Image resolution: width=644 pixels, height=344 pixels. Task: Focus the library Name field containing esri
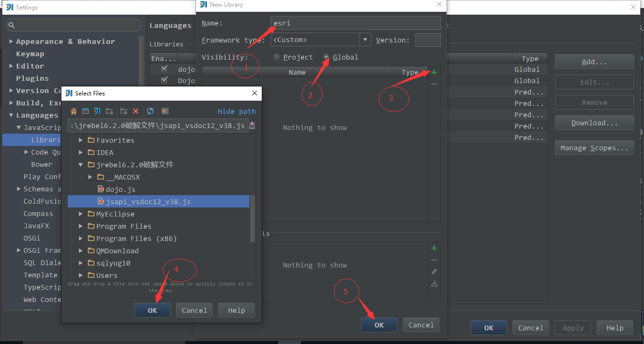pos(356,23)
